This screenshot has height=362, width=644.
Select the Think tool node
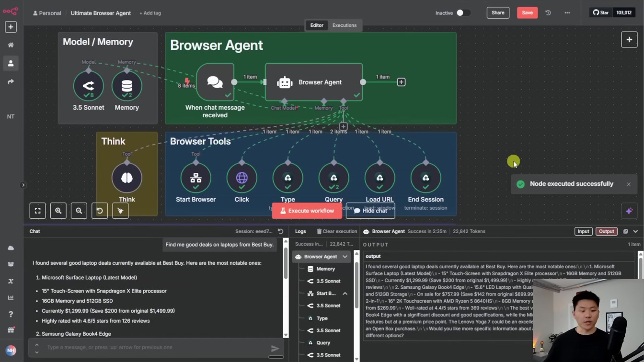pos(126,178)
